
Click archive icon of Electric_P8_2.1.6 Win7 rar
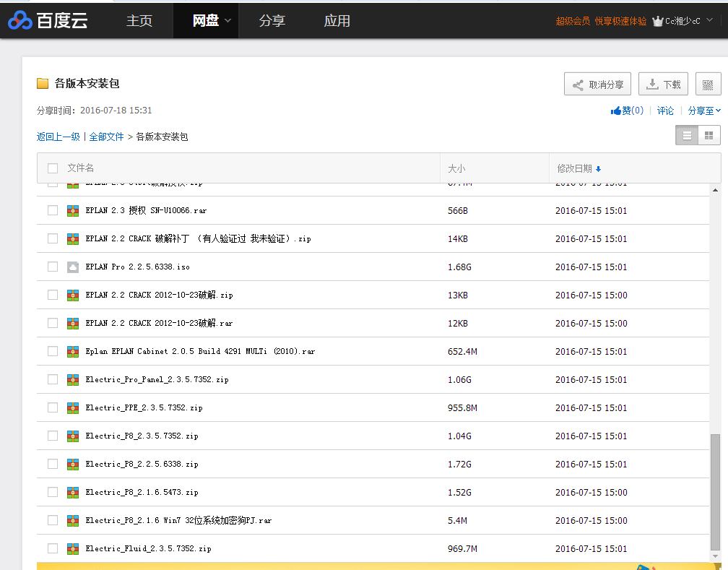coord(73,520)
